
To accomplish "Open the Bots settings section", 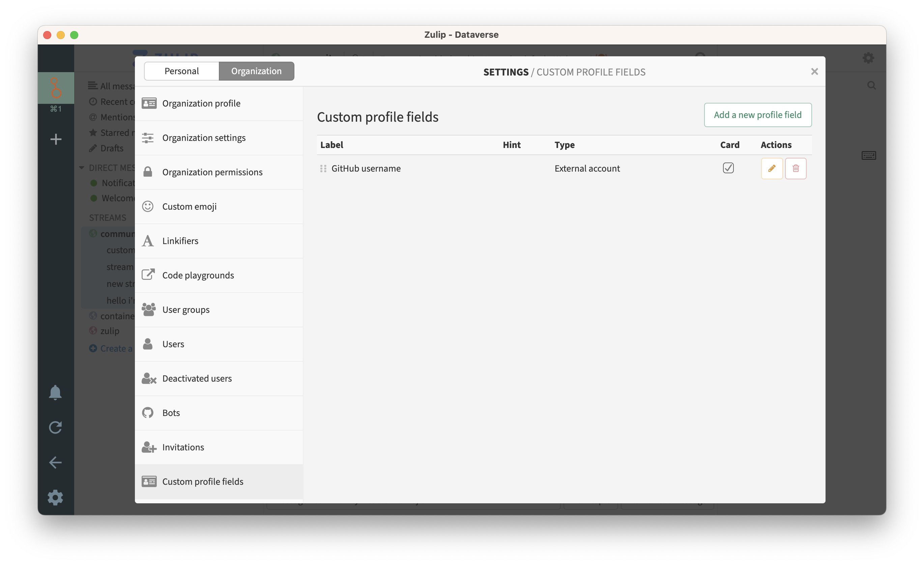I will point(171,413).
